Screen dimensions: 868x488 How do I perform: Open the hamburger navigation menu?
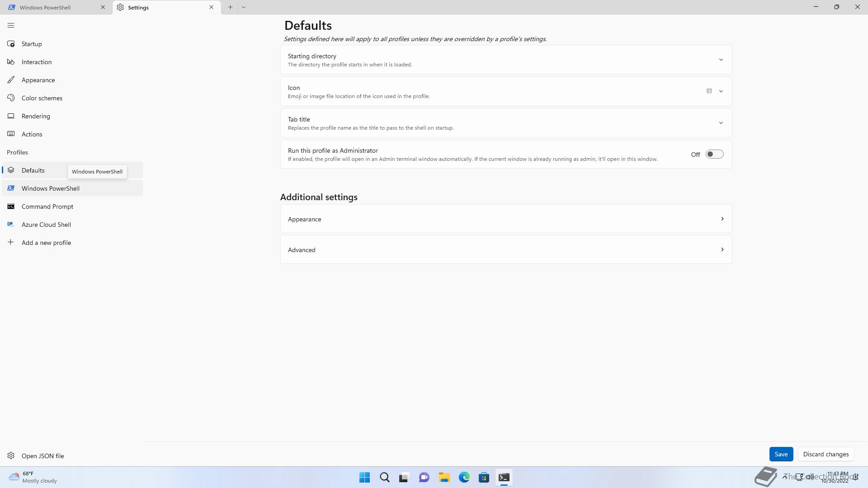coord(11,25)
